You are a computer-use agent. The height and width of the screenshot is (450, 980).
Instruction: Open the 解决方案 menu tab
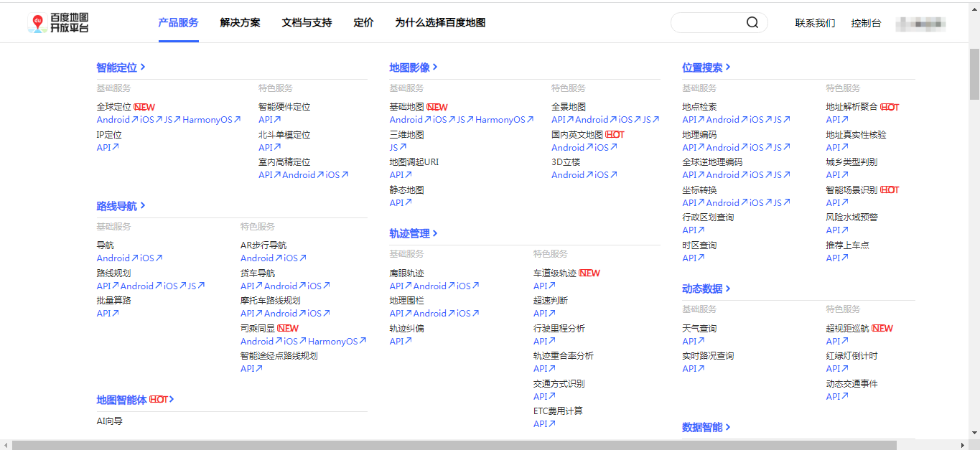pos(241,23)
